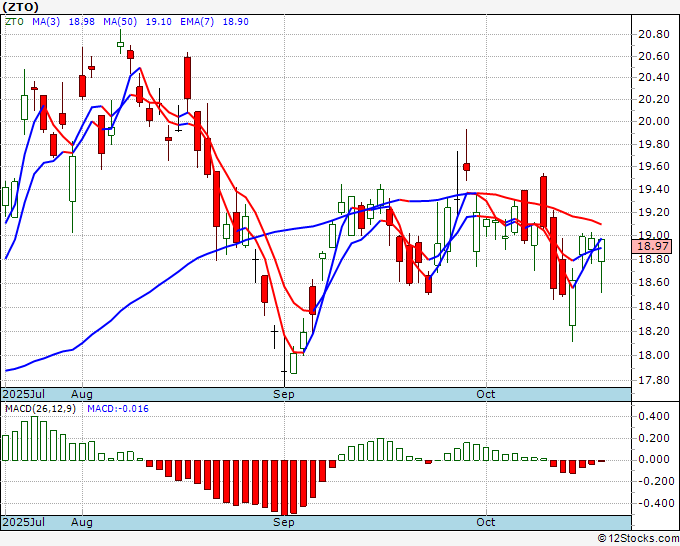680x546 pixels.
Task: Click the MA(50) legend label
Action: (x=120, y=22)
